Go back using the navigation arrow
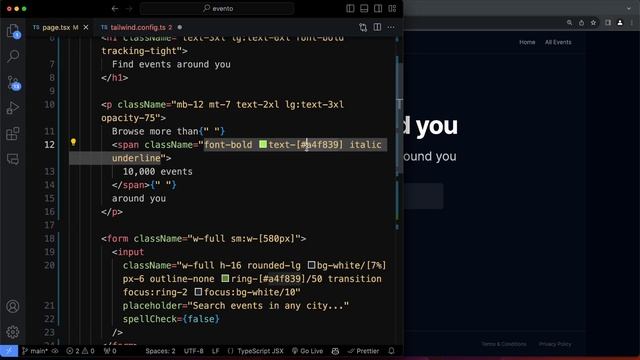The height and width of the screenshot is (360, 640). [x=115, y=9]
